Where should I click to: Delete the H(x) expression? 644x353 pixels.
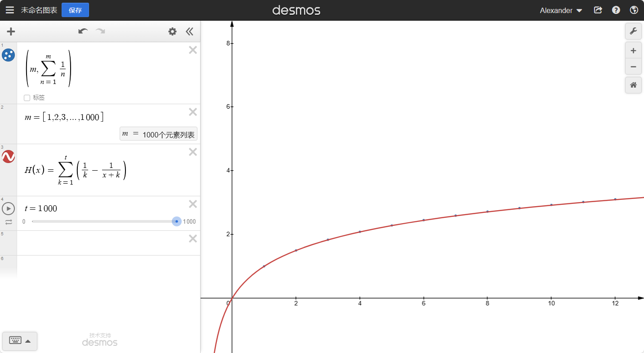click(x=193, y=152)
